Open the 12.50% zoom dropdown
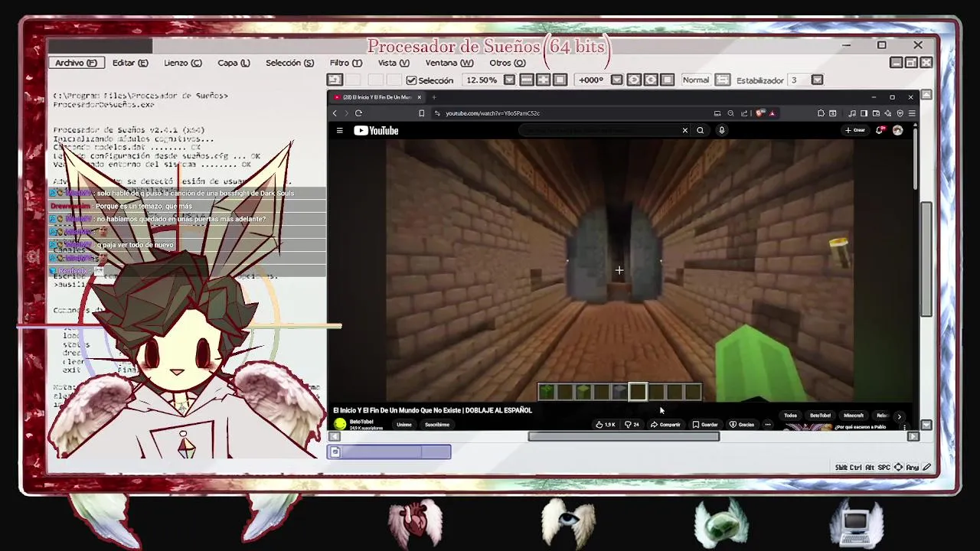The image size is (980, 551). pyautogui.click(x=509, y=80)
